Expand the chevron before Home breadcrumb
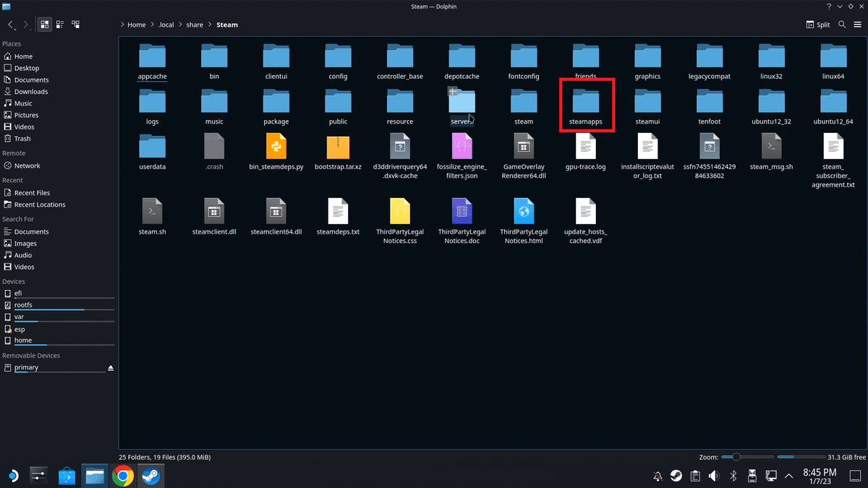 click(x=123, y=25)
